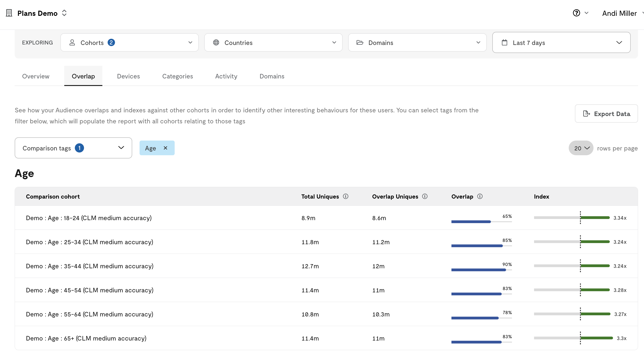Image resolution: width=644 pixels, height=360 pixels.
Task: Open the Domains tab below the filters
Action: pyautogui.click(x=272, y=76)
